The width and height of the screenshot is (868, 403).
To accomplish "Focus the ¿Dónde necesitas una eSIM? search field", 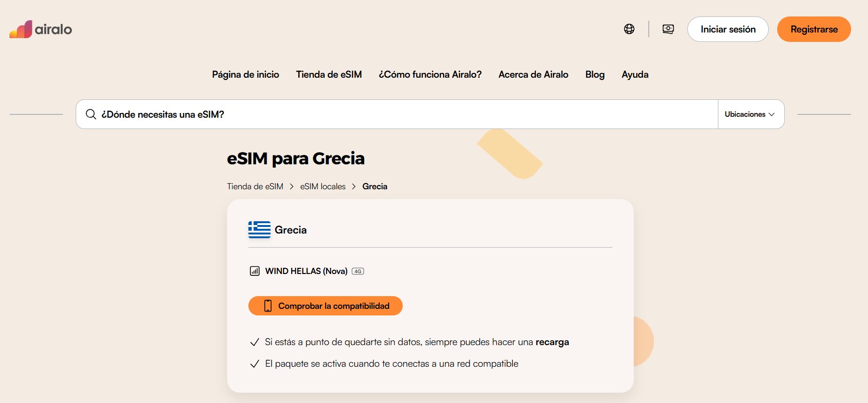I will pyautogui.click(x=397, y=114).
